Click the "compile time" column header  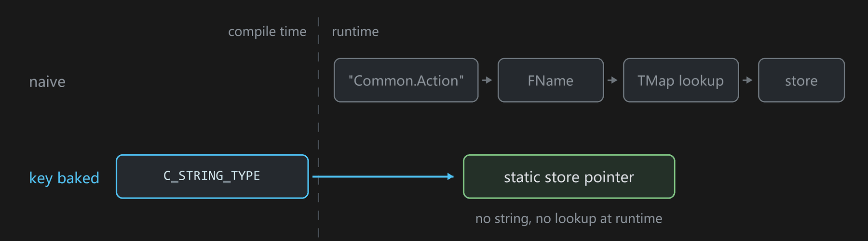click(x=267, y=32)
